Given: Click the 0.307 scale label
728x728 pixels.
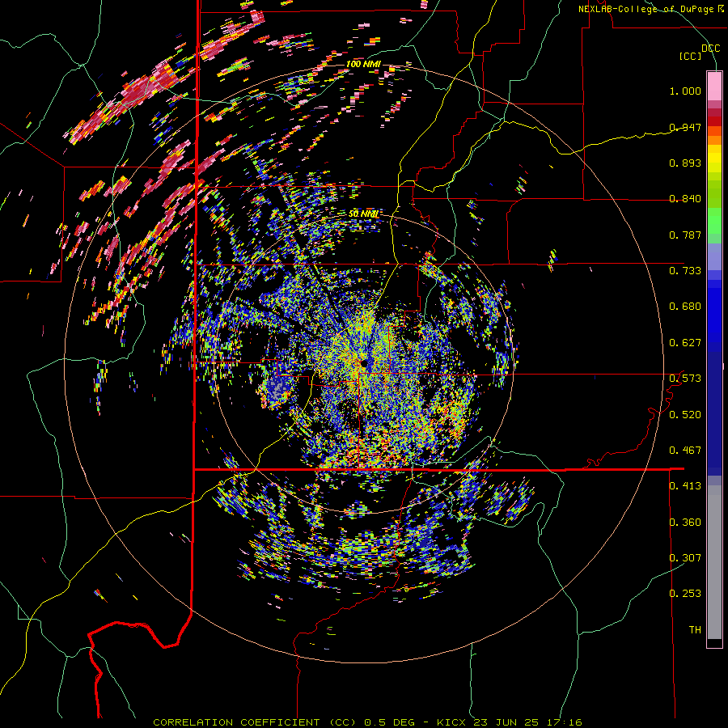Looking at the screenshot, I should coord(685,558).
